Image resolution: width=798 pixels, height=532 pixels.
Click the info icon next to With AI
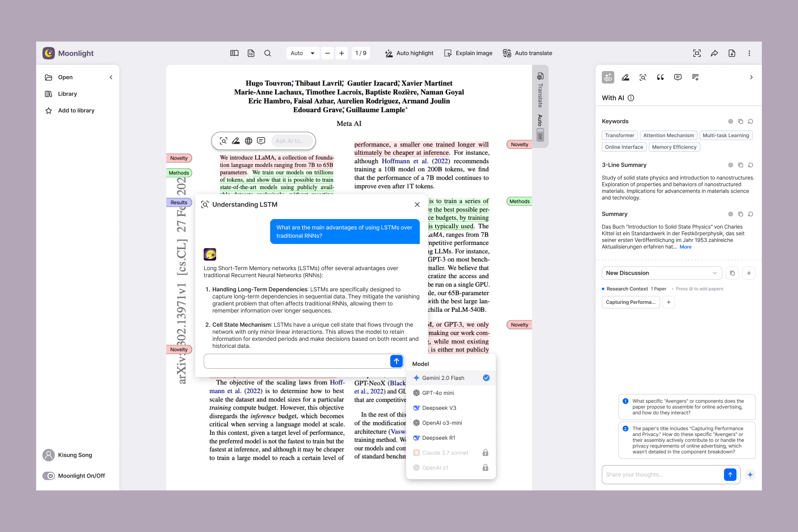click(631, 98)
